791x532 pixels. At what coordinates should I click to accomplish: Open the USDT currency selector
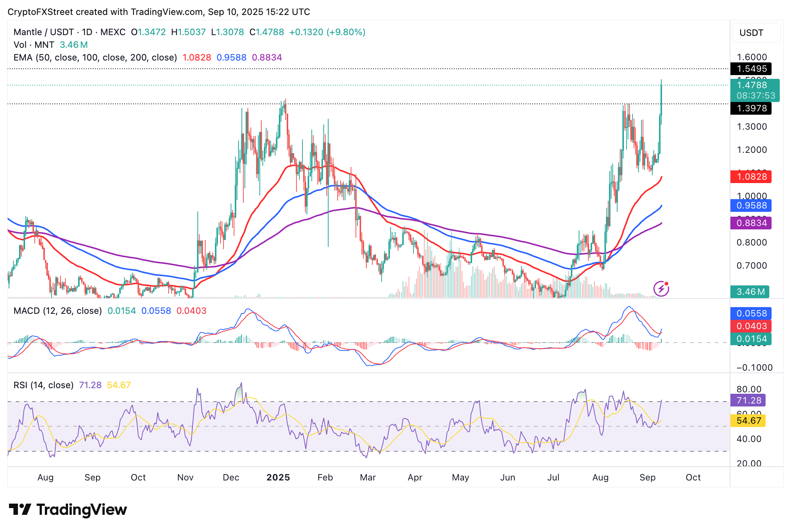[756, 33]
